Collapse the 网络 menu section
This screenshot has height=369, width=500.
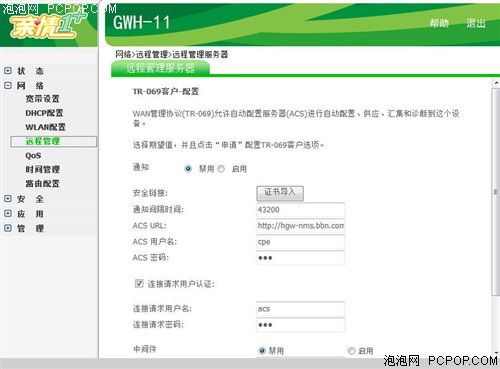pyautogui.click(x=8, y=85)
